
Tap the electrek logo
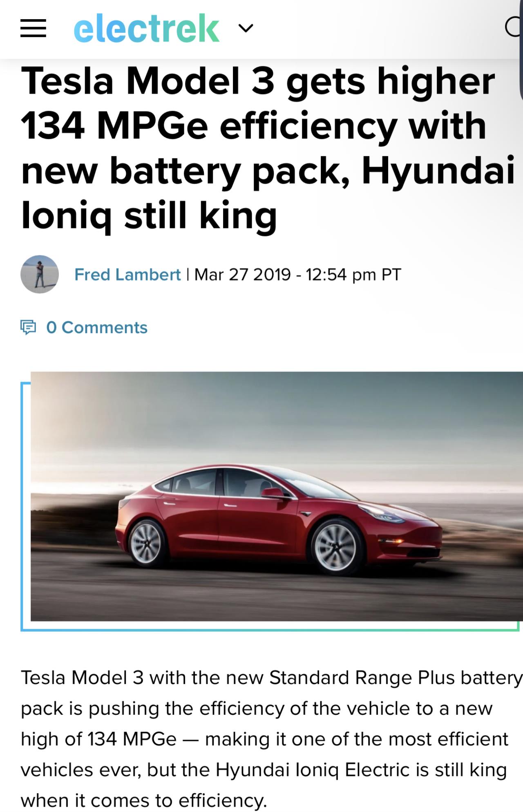(x=147, y=28)
